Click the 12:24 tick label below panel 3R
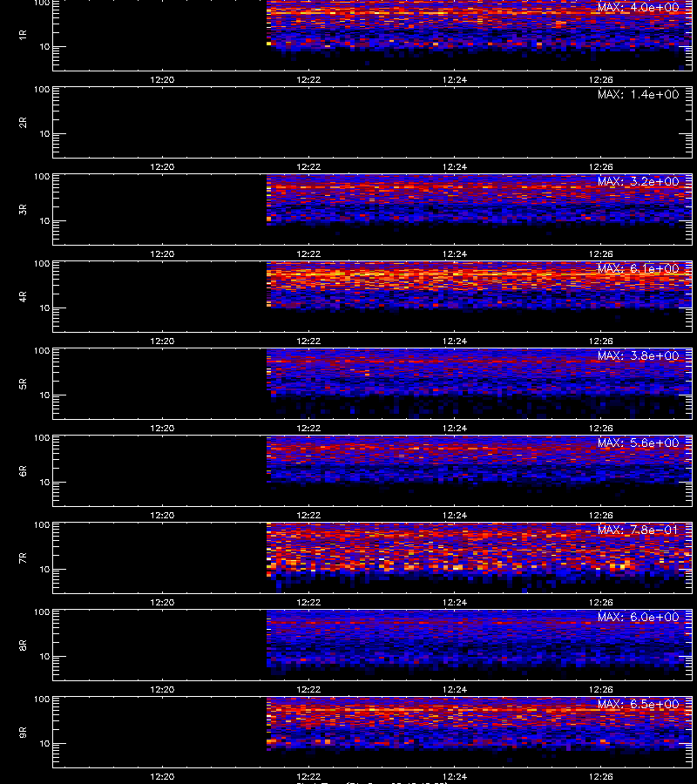 point(455,253)
